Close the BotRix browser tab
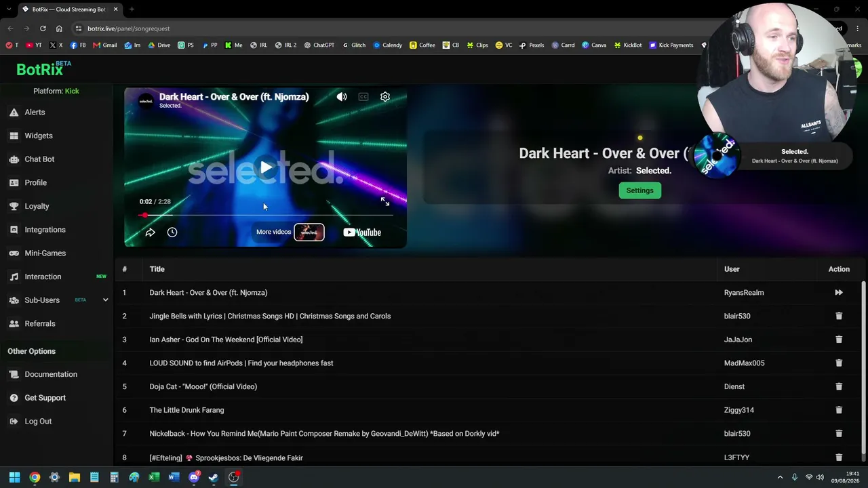 pos(115,9)
